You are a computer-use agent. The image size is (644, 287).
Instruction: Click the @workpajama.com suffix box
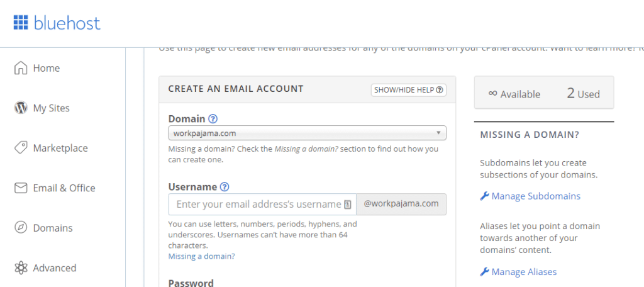tap(401, 205)
